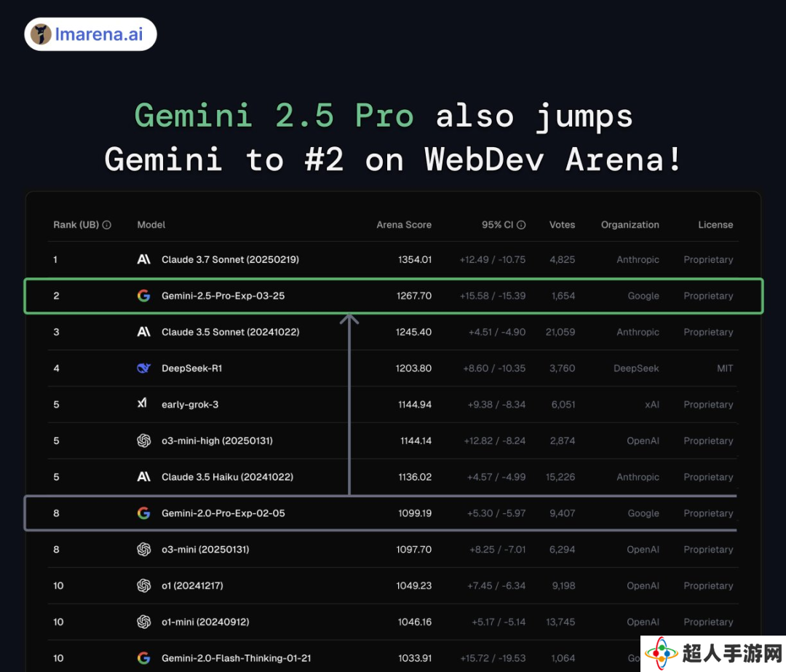
Task: Click arena score 1245.40
Action: coord(413,332)
